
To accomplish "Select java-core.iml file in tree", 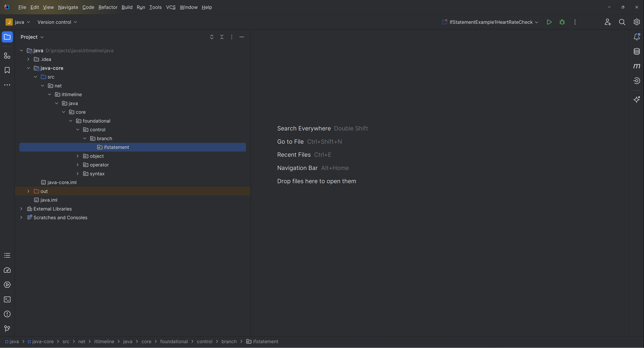I will (x=62, y=183).
